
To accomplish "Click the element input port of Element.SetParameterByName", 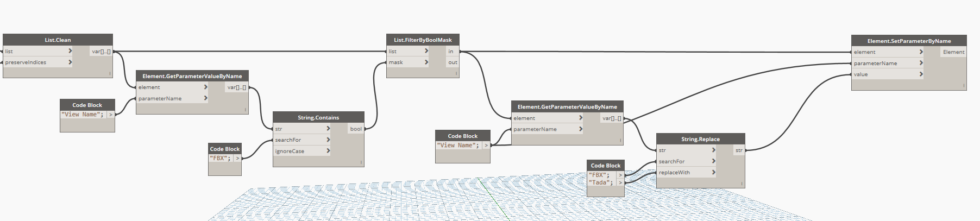I will (x=888, y=52).
